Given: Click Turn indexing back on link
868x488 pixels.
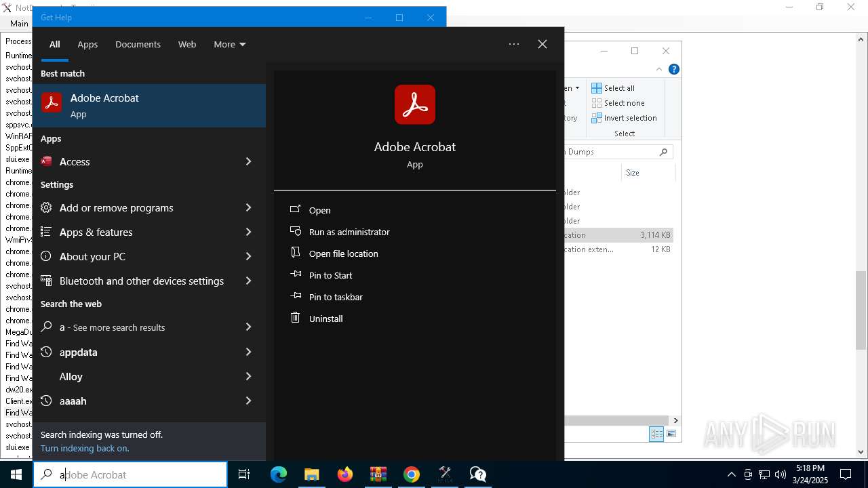Looking at the screenshot, I should pos(85,448).
